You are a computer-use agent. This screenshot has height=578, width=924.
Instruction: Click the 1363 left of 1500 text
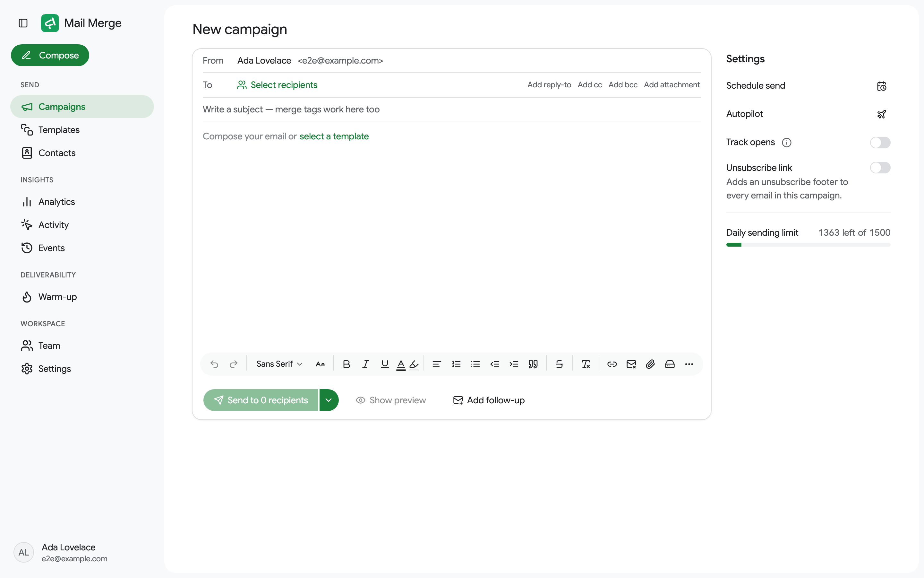tap(854, 233)
